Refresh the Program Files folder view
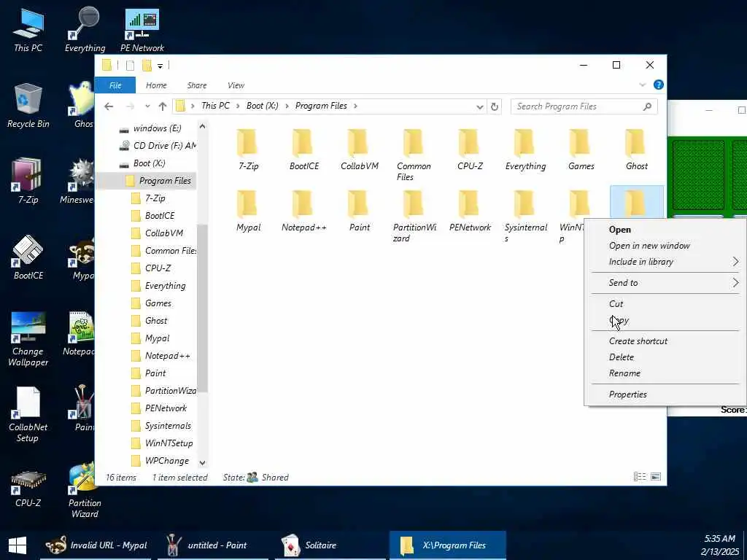Image resolution: width=747 pixels, height=560 pixels. point(495,106)
